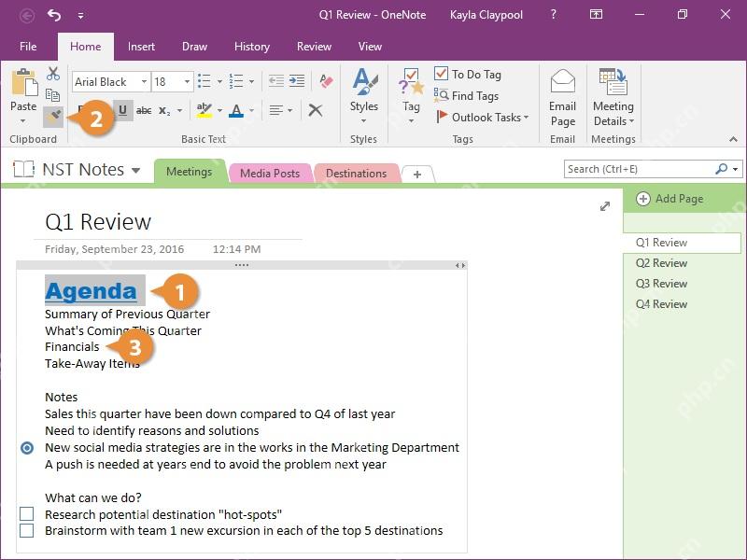This screenshot has width=747, height=560.
Task: Click the Q1 Review page title
Action: [x=98, y=222]
